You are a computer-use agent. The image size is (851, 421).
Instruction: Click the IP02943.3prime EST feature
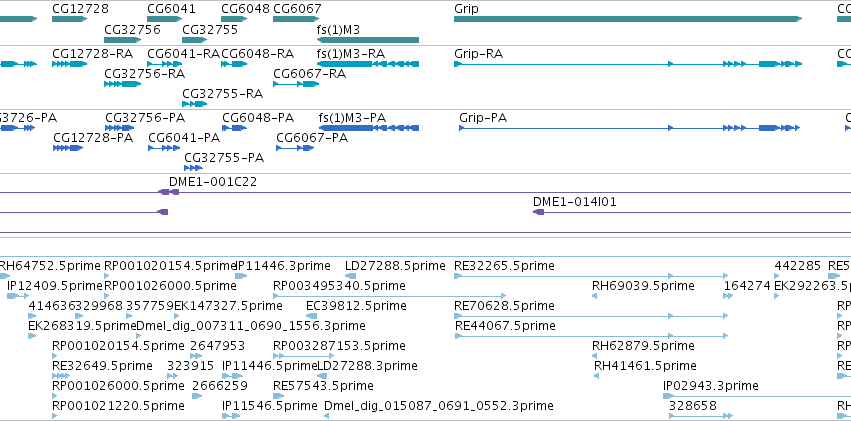point(757,396)
